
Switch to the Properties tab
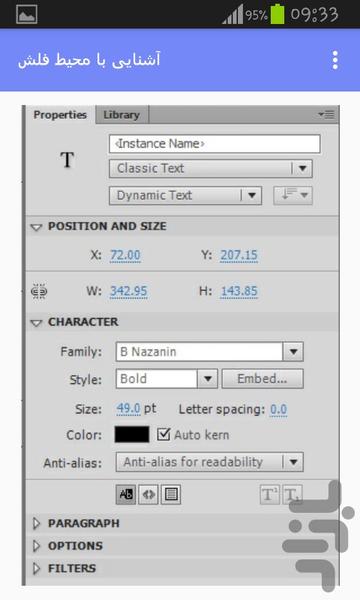coord(60,114)
